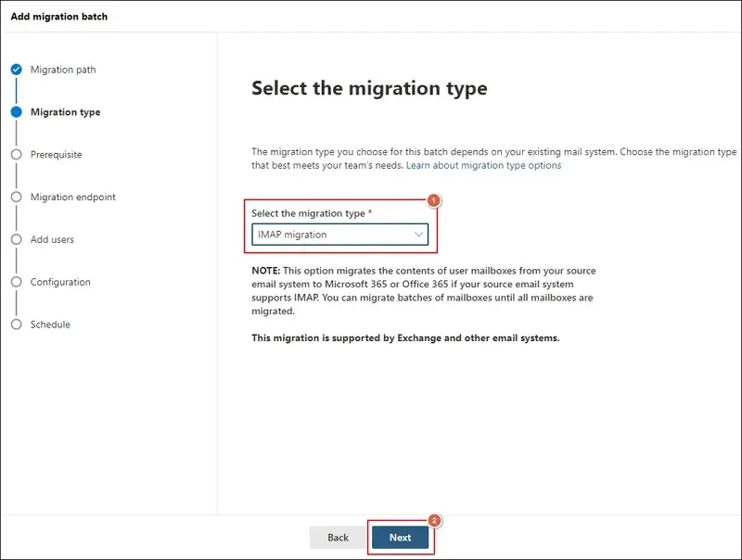Click the Add migration batch header
Image resolution: width=742 pixels, height=560 pixels.
(61, 16)
